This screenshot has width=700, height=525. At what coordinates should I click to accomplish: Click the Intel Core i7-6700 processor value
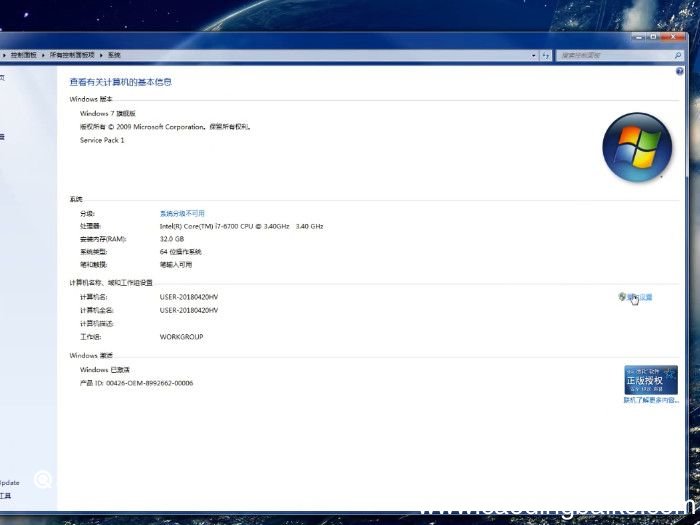tap(242, 226)
